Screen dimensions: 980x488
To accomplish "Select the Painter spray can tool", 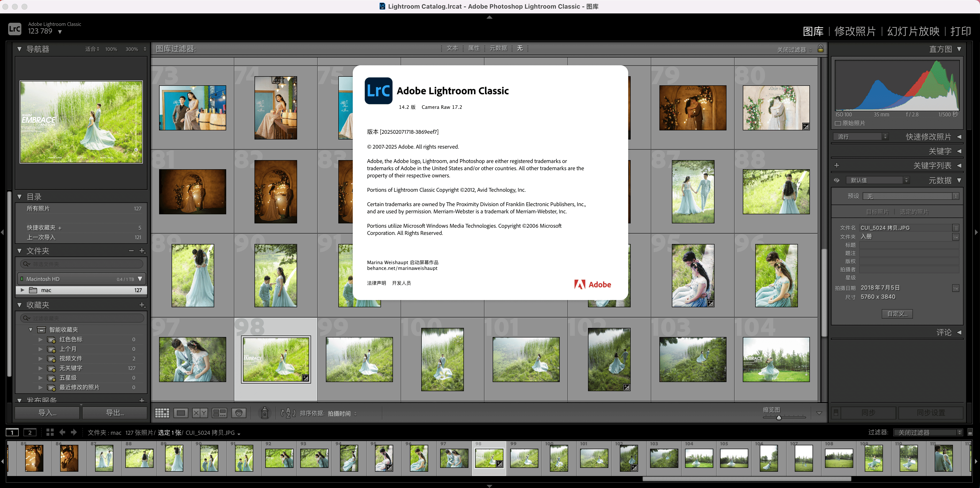I will 265,413.
